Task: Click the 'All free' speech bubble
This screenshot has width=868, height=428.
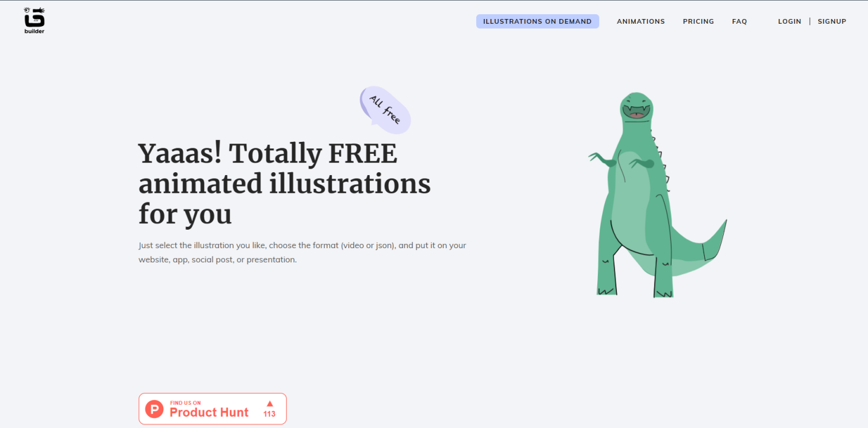Action: [x=385, y=110]
